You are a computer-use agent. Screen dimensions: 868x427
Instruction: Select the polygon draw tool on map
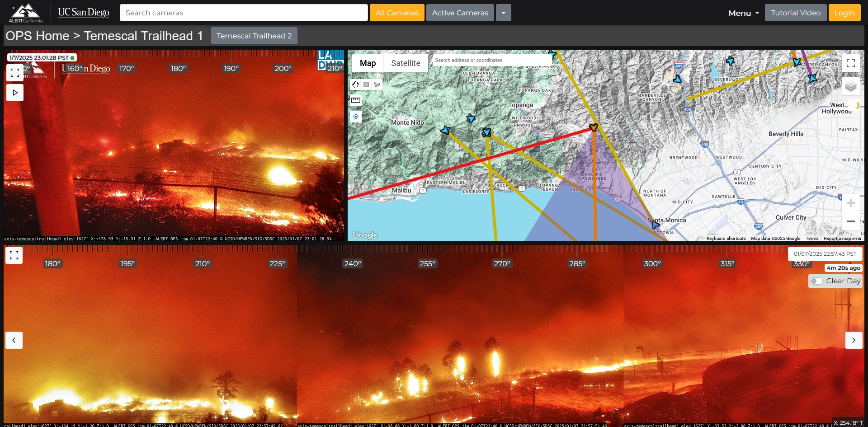pos(377,84)
